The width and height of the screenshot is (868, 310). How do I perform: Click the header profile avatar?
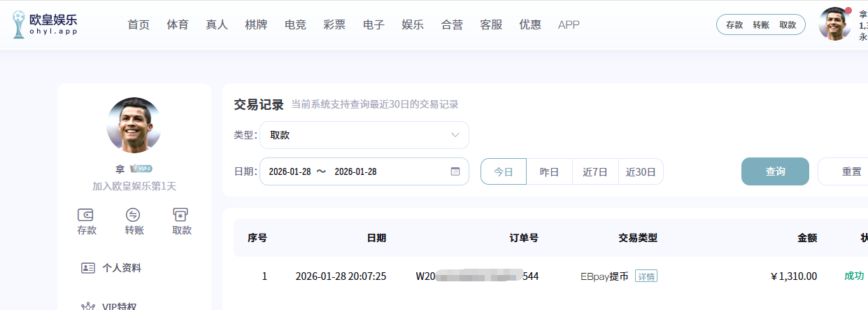coord(834,24)
